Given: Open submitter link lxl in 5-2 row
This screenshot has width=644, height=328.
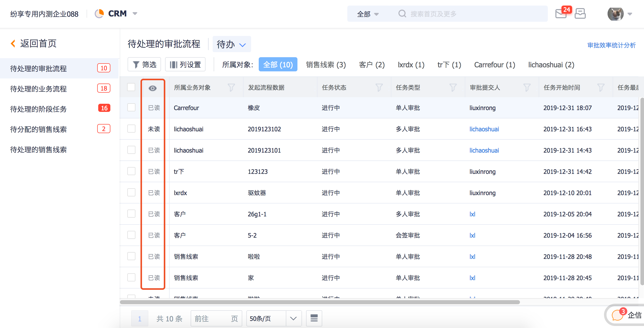Looking at the screenshot, I should (x=472, y=235).
